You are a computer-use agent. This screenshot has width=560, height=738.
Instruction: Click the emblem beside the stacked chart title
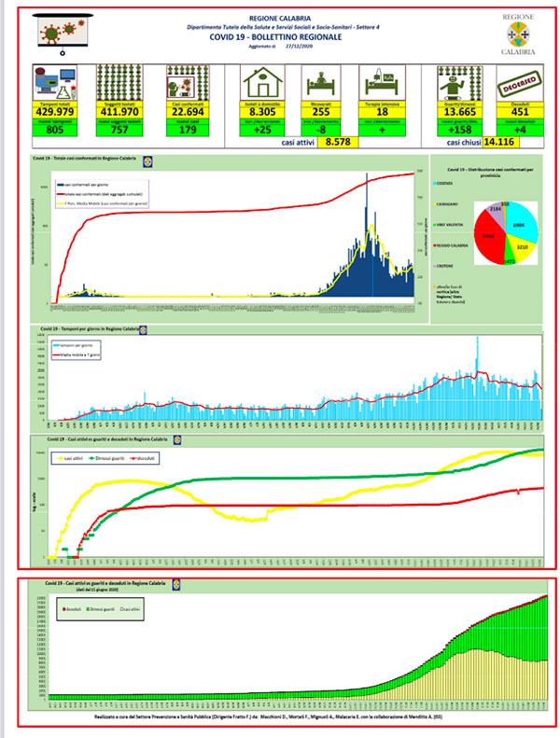[176, 585]
